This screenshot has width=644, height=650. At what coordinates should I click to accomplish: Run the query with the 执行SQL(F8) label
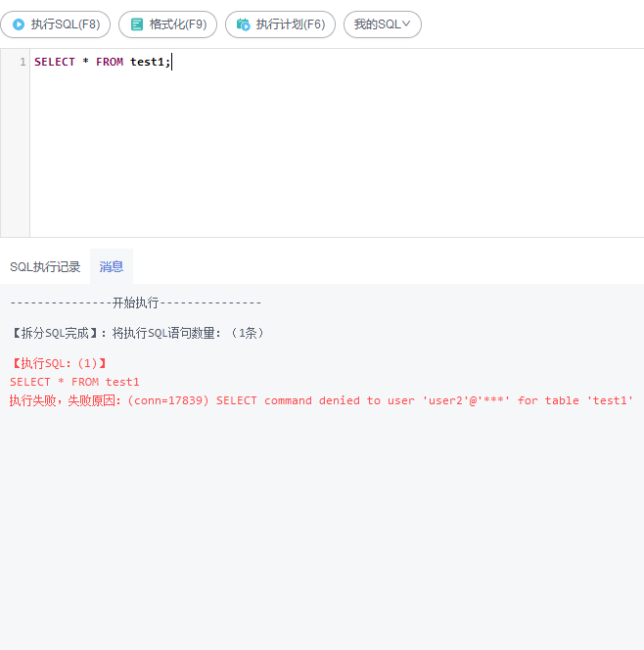coord(66,24)
